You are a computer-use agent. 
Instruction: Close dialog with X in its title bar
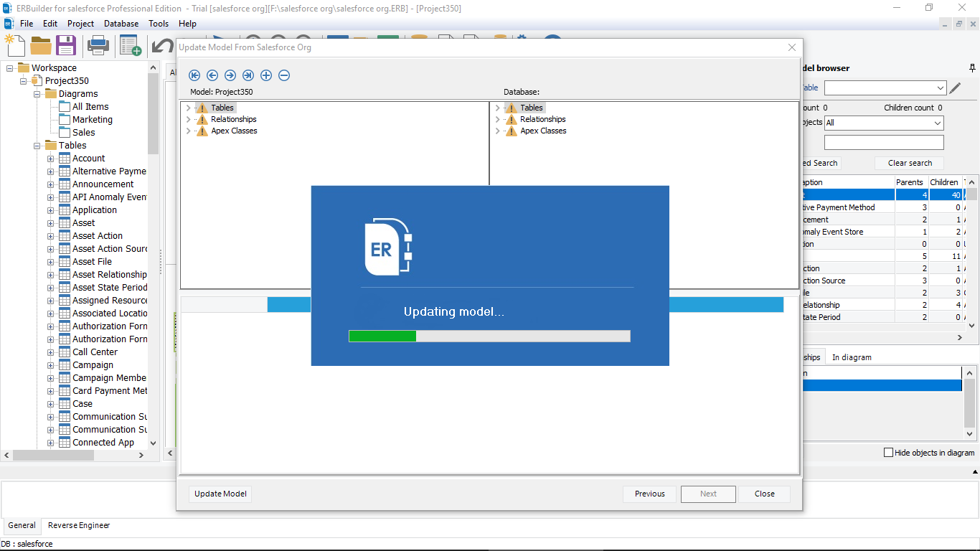(792, 47)
